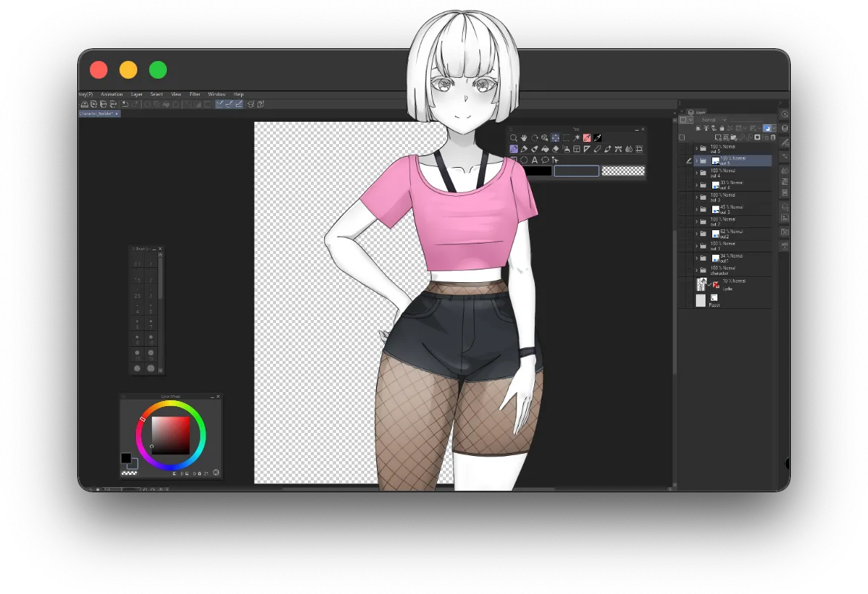Switch to the Character_Builder document tab
The height and width of the screenshot is (594, 868).
point(96,114)
